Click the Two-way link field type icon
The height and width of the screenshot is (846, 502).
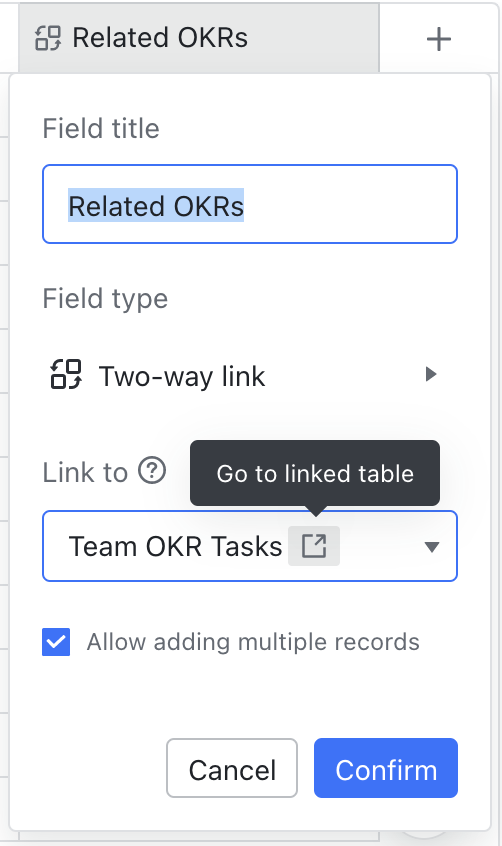pos(66,374)
